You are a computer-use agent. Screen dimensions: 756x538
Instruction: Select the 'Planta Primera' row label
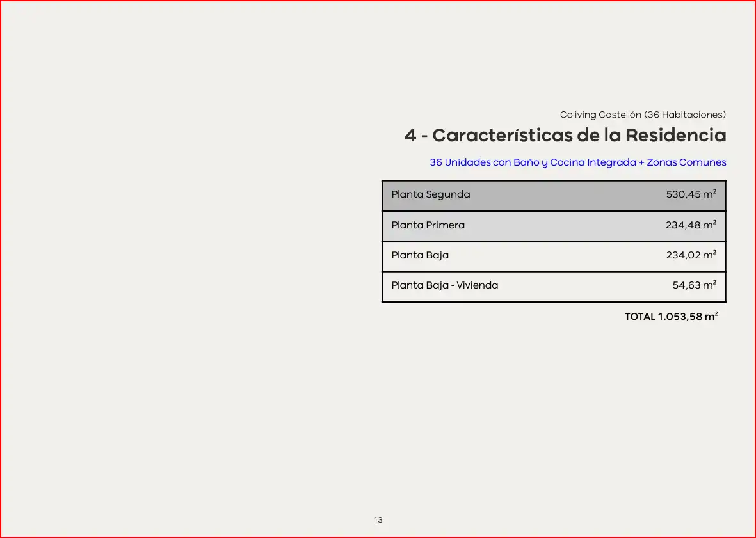click(428, 225)
